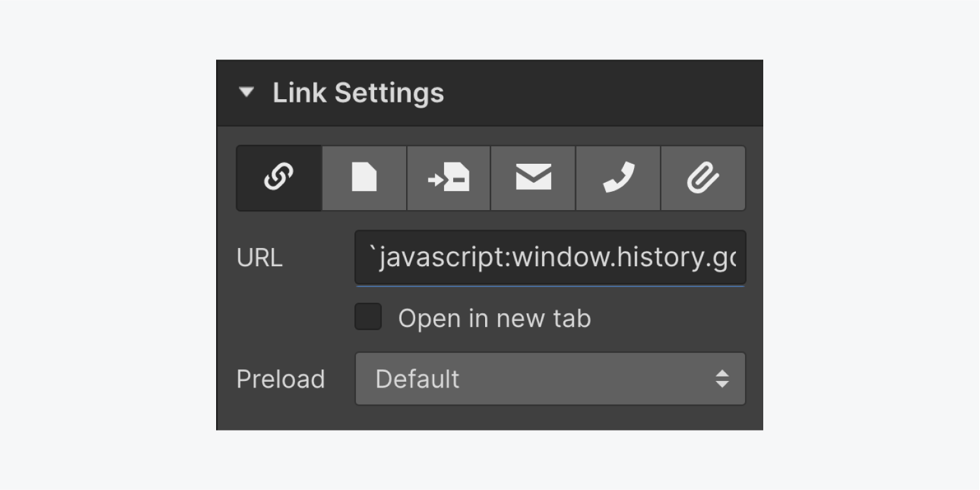Click the dark header bar beside Link Settings
The image size is (980, 490).
pos(601,93)
